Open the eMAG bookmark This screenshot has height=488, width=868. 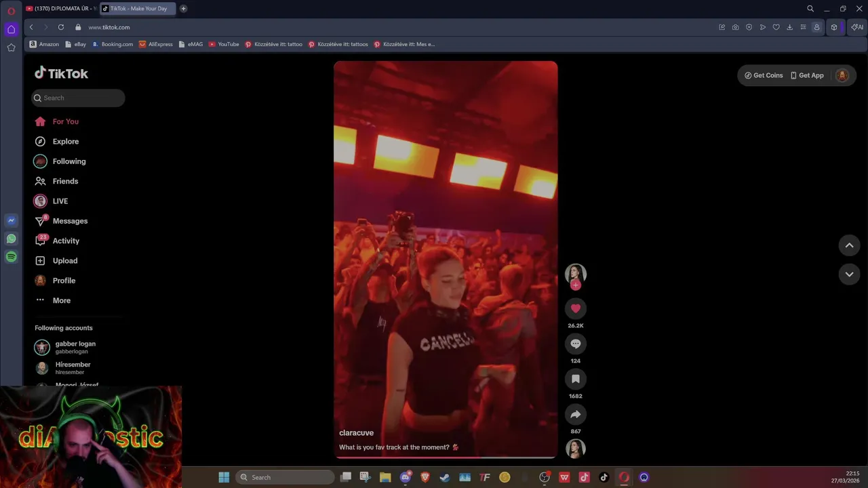tap(191, 44)
